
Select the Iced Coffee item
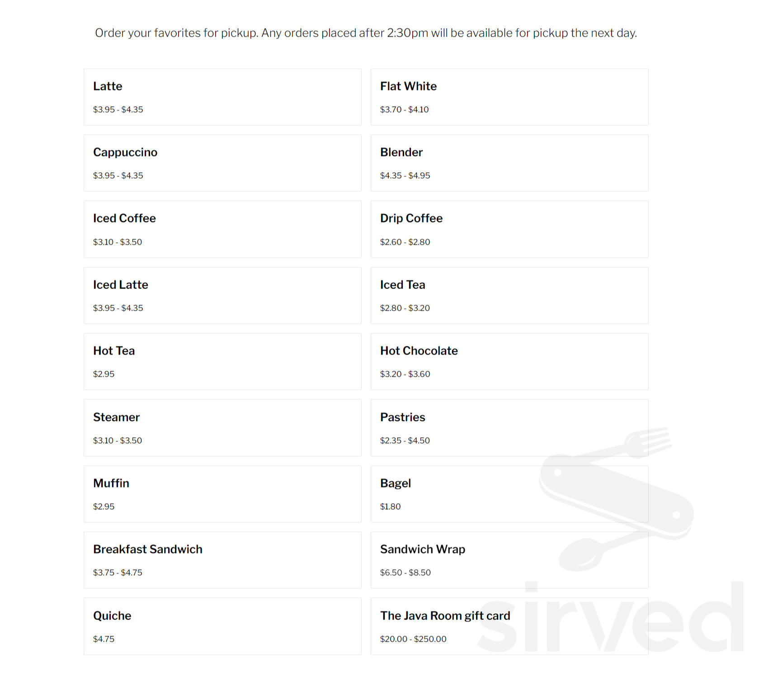tap(222, 229)
